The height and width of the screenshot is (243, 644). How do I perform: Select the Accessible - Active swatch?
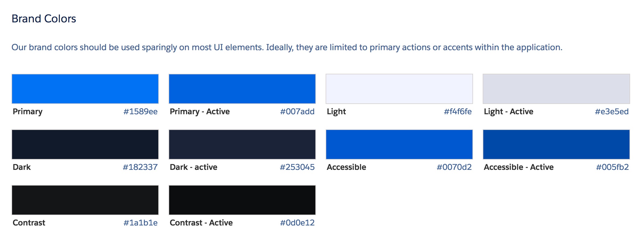point(556,144)
